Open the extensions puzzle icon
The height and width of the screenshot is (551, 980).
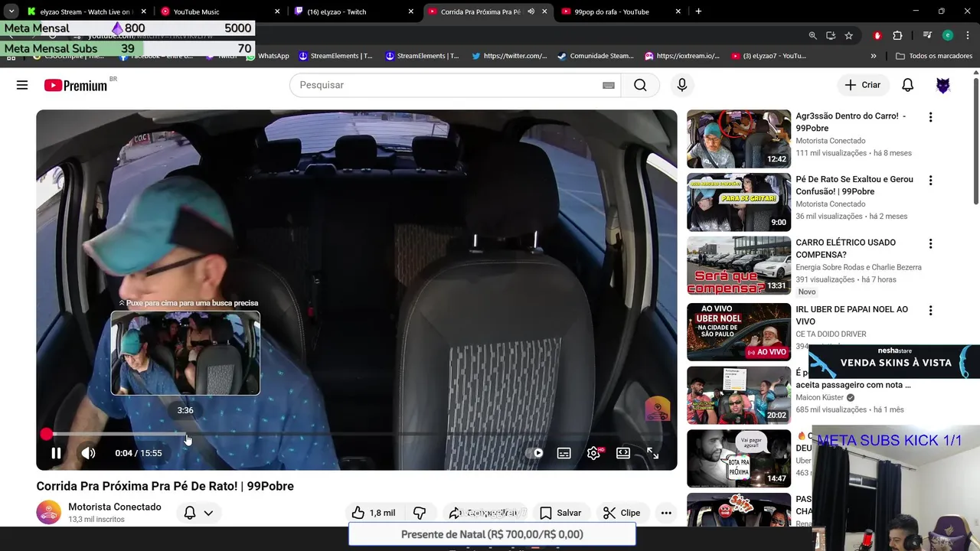click(897, 35)
